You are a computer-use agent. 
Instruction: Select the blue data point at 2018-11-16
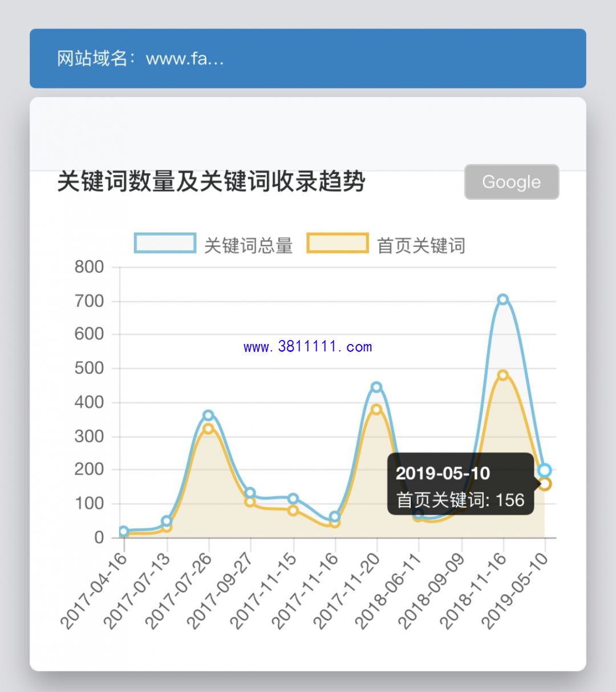click(502, 300)
